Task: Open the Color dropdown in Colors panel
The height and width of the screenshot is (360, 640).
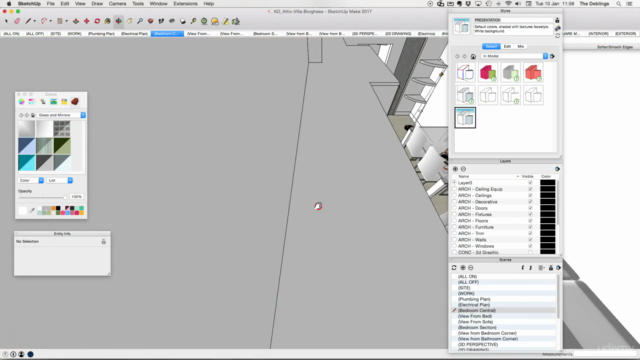Action: point(31,180)
